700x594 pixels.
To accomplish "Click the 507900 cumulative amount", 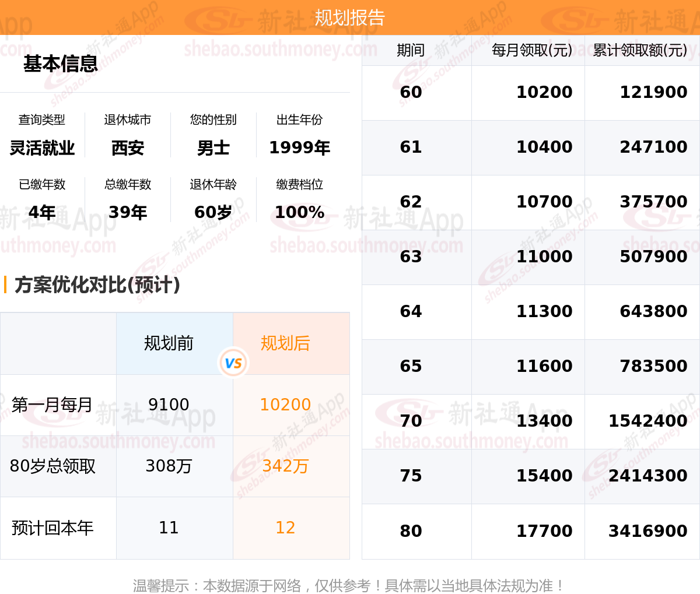I will coord(653,256).
